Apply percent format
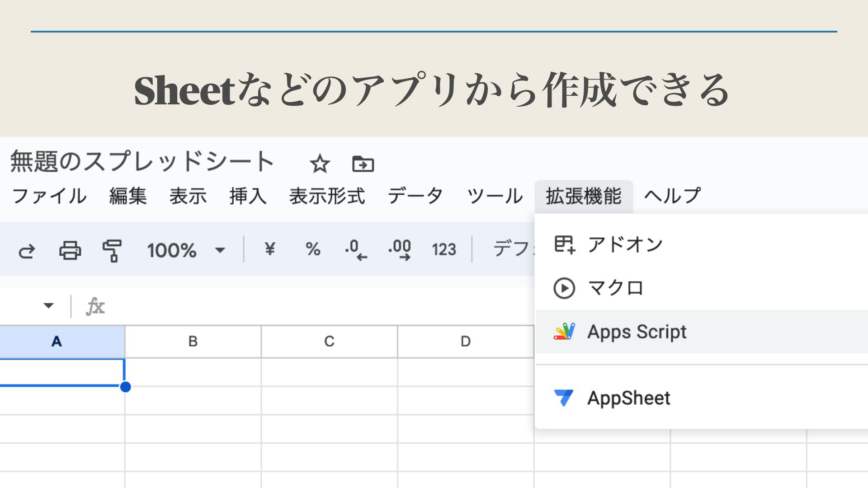 point(313,249)
